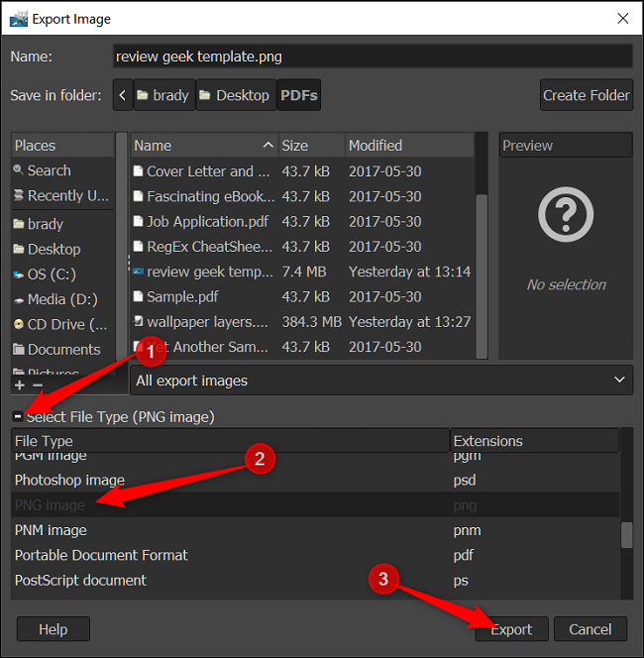Image resolution: width=644 pixels, height=658 pixels.
Task: Click the Export button
Action: click(511, 629)
